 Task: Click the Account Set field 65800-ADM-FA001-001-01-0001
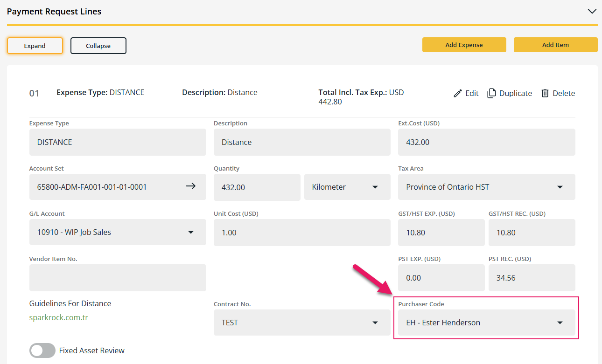tap(118, 187)
